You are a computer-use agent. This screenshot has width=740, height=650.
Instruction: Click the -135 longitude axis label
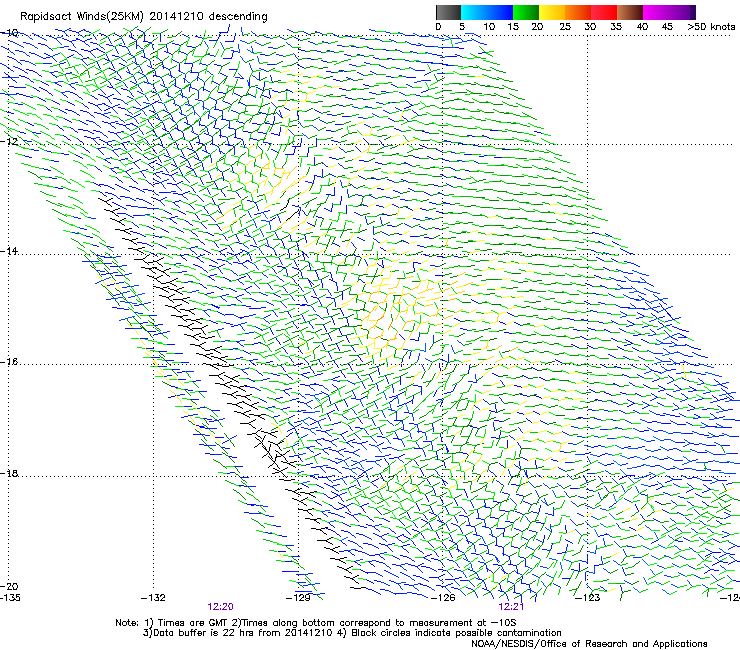(10, 598)
